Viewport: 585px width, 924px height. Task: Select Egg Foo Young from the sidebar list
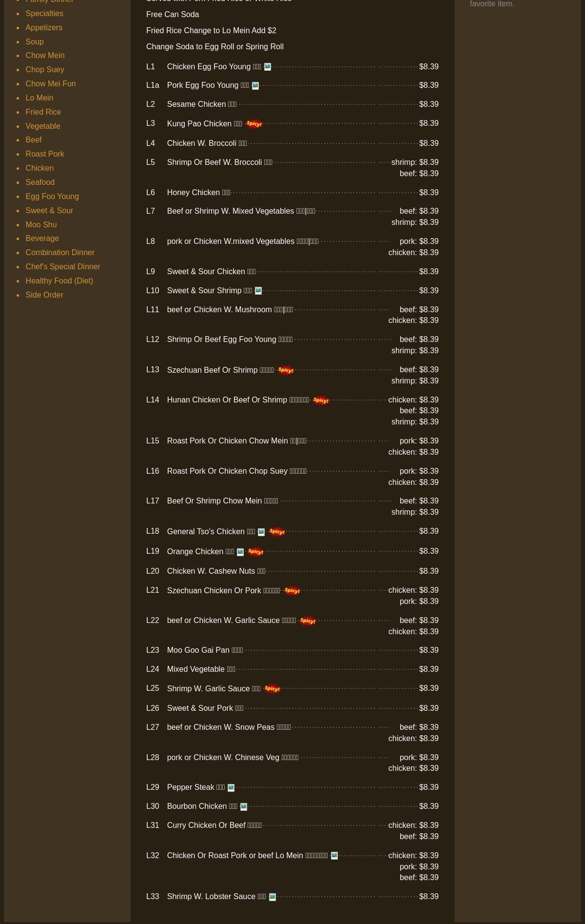click(52, 196)
